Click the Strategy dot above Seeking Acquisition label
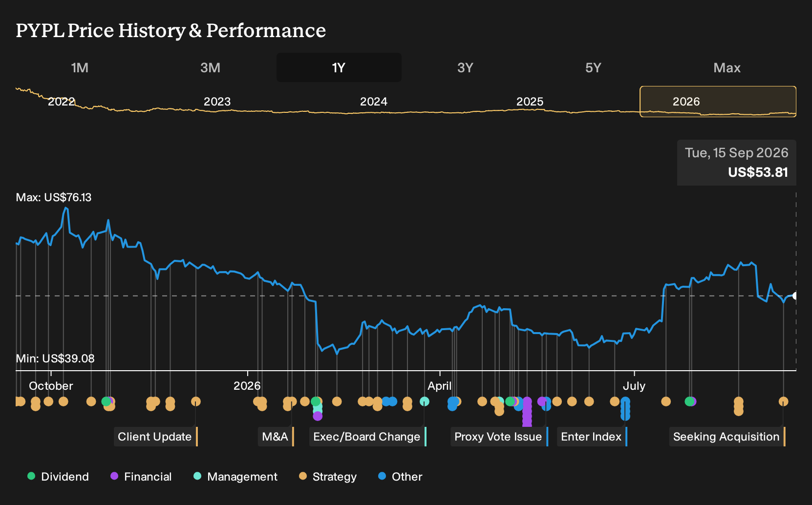The width and height of the screenshot is (812, 505). click(783, 401)
